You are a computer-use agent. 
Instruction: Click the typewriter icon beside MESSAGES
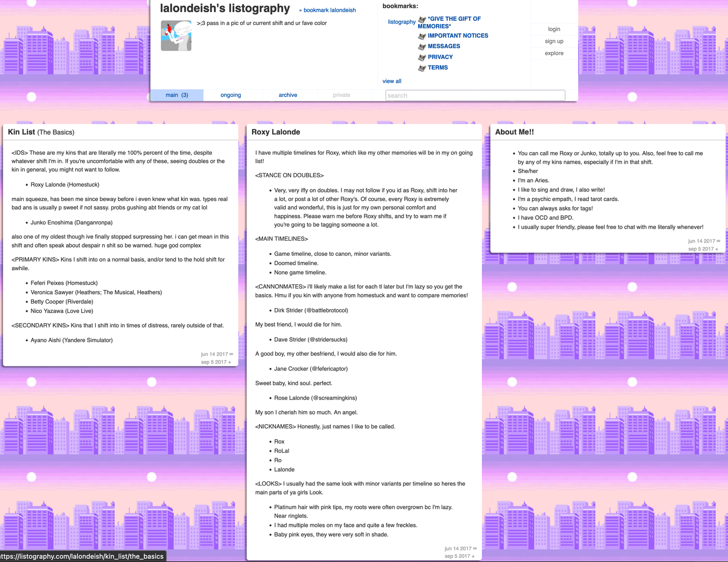(x=422, y=47)
